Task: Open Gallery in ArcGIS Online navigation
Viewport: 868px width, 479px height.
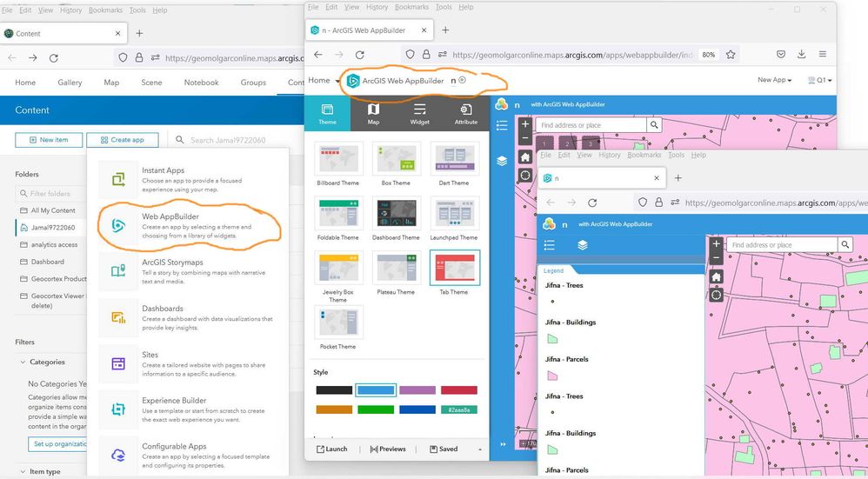Action: (70, 83)
